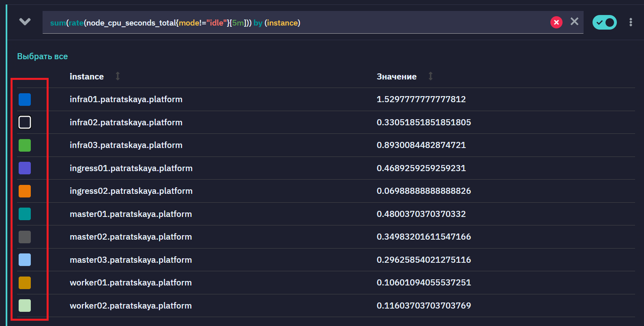Toggle amber checkbox for worker01 series
Screen dimensions: 644x326
tap(25, 283)
